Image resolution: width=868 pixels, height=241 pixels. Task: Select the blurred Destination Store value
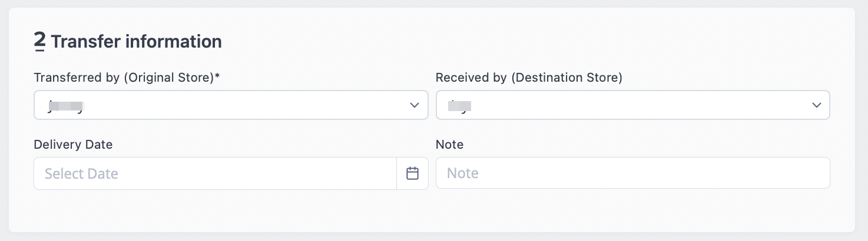tap(460, 106)
